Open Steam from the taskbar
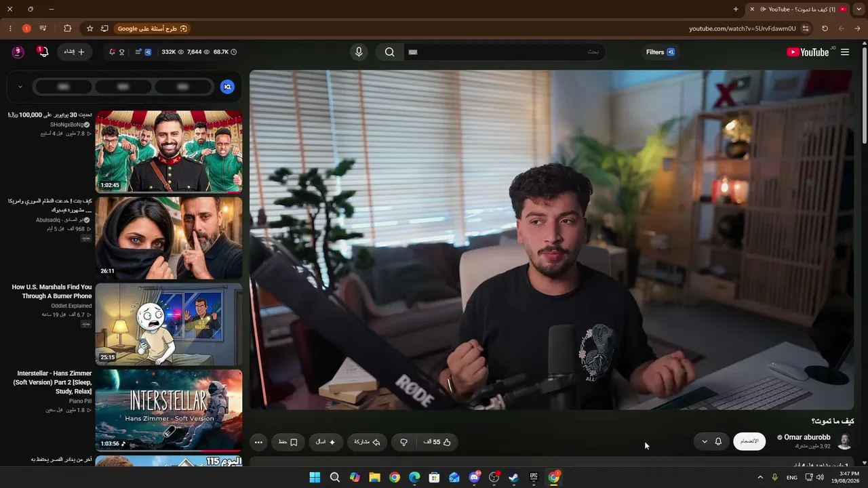This screenshot has height=488, width=868. point(514,477)
